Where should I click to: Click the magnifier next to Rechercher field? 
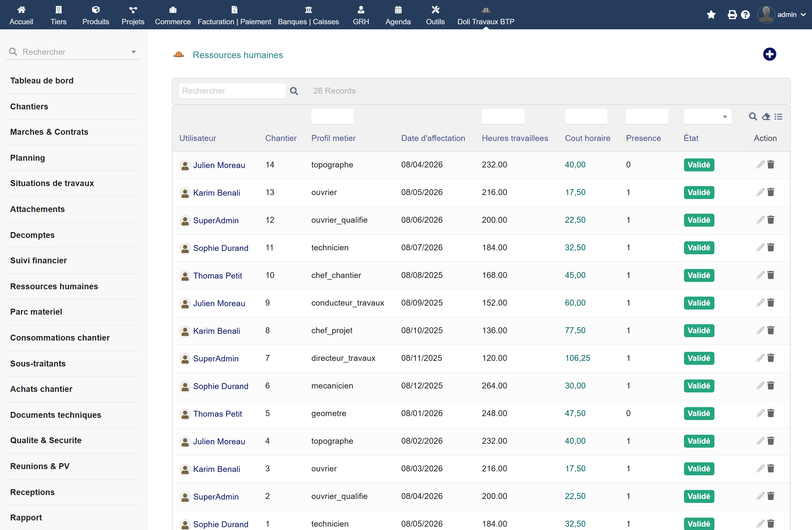pyautogui.click(x=294, y=91)
